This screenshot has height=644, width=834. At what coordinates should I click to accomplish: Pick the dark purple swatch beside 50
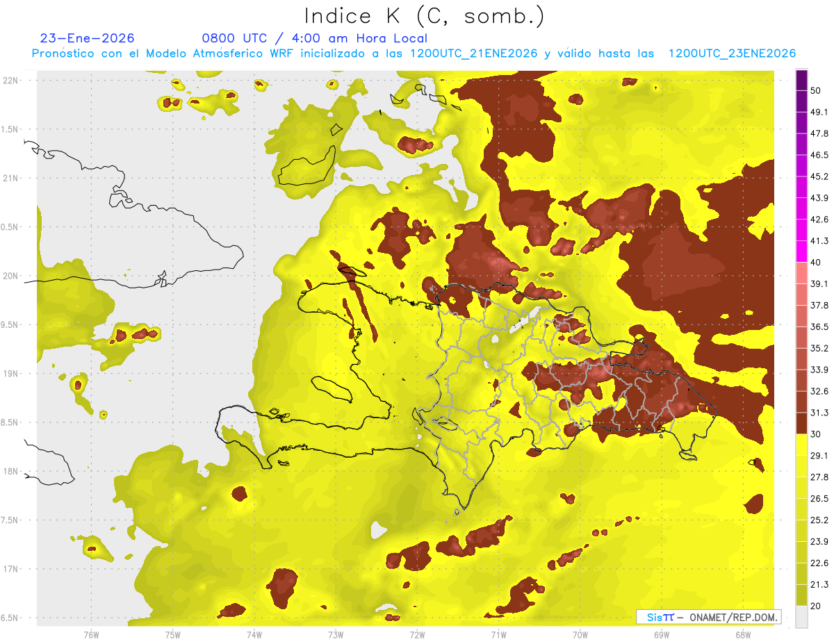801,80
